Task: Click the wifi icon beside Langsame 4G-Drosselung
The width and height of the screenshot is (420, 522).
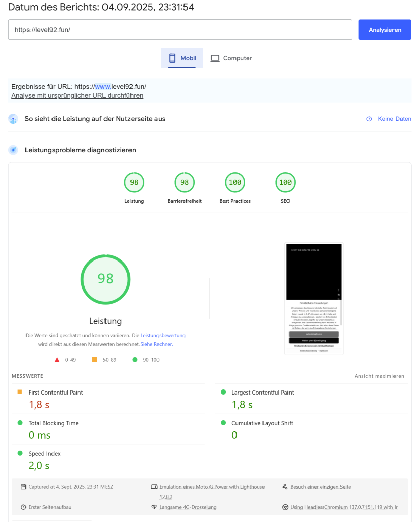Action: [154, 507]
